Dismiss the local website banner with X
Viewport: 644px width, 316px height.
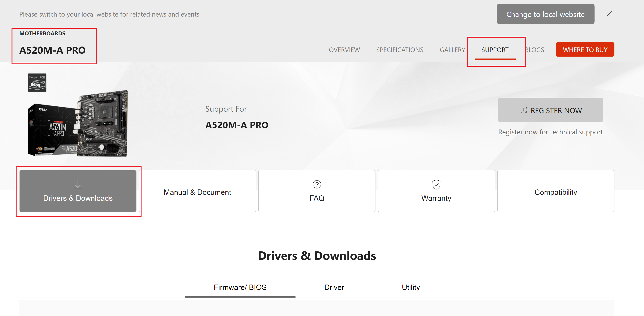coord(609,14)
